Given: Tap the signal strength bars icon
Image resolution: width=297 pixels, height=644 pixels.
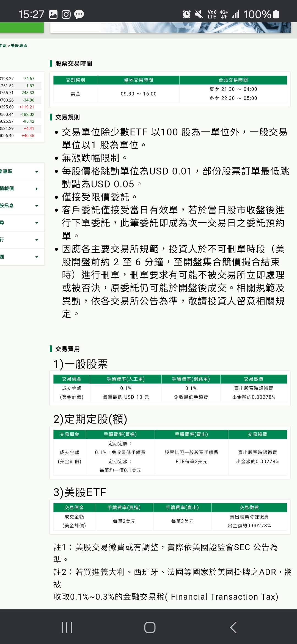Looking at the screenshot, I should (x=235, y=14).
